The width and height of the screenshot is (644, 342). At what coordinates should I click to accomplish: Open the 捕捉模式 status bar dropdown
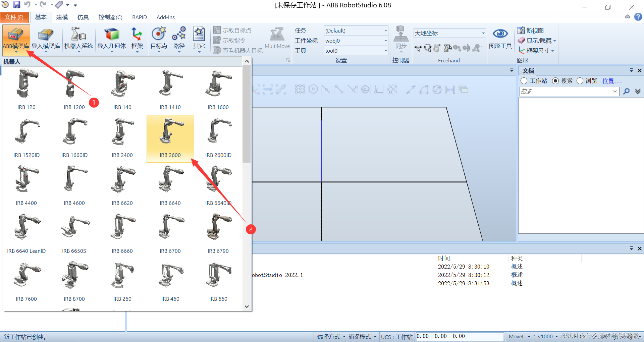point(362,337)
